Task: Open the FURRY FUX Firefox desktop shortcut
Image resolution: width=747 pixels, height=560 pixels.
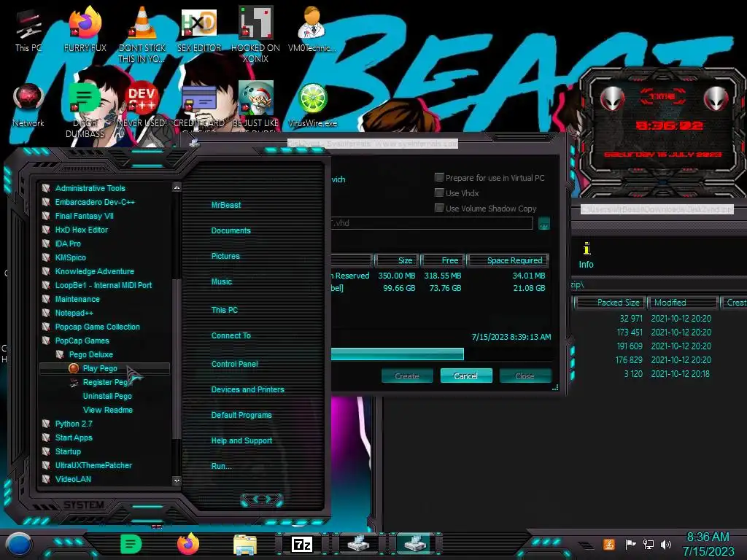Action: [x=85, y=29]
